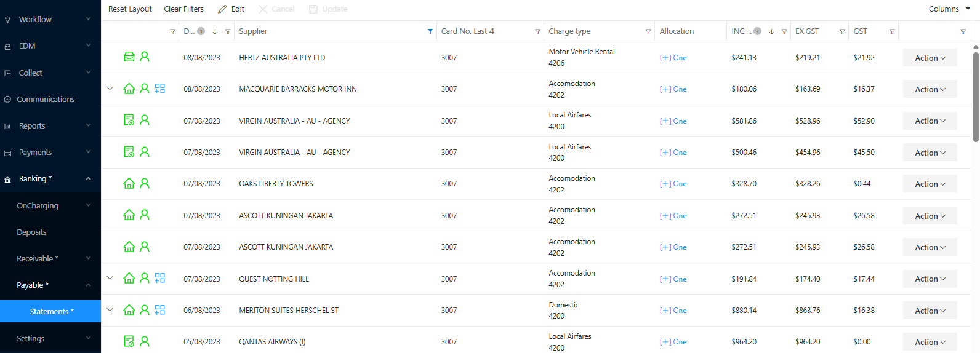980x353 pixels.
Task: Click the [+] One allocation link for Quest Notting Hill
Action: (673, 279)
